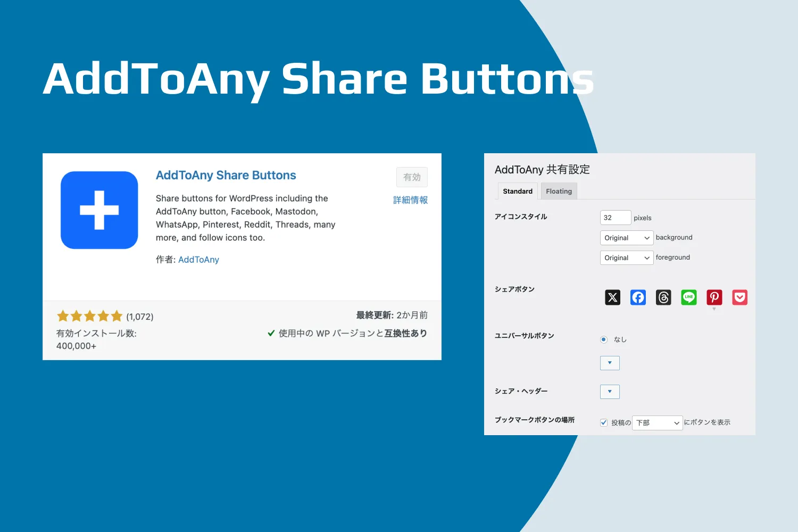Select the なし universal button radio
Image resolution: width=798 pixels, height=532 pixels.
[604, 339]
